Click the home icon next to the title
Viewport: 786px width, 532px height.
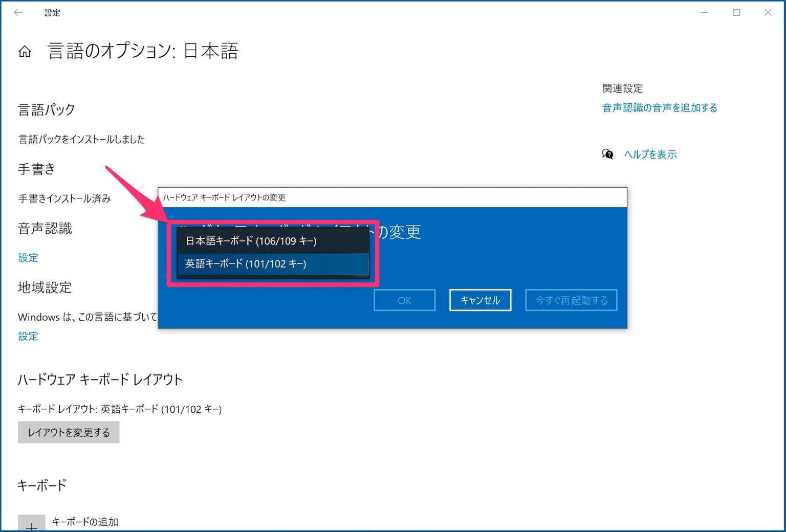(24, 51)
